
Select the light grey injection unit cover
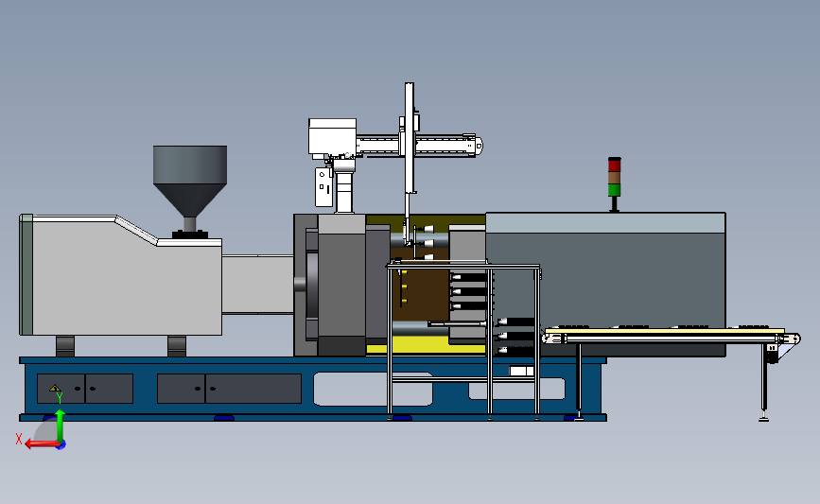click(121, 275)
